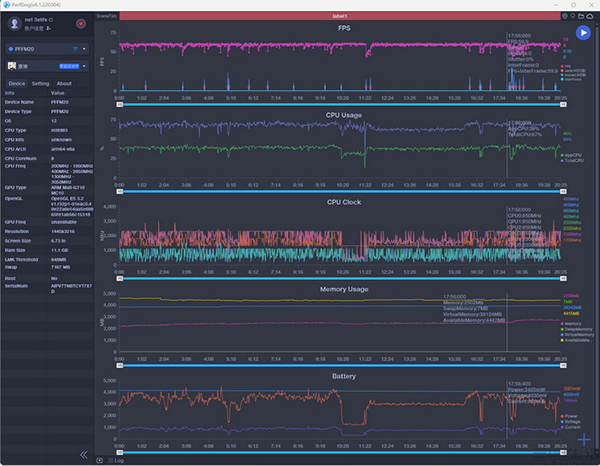Toggle Memory series in Memory Usage legend
Viewport: 600px width, 466px height.
[x=571, y=324]
